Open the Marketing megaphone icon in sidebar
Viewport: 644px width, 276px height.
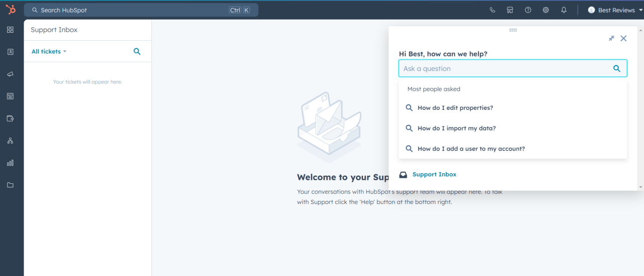[x=10, y=74]
